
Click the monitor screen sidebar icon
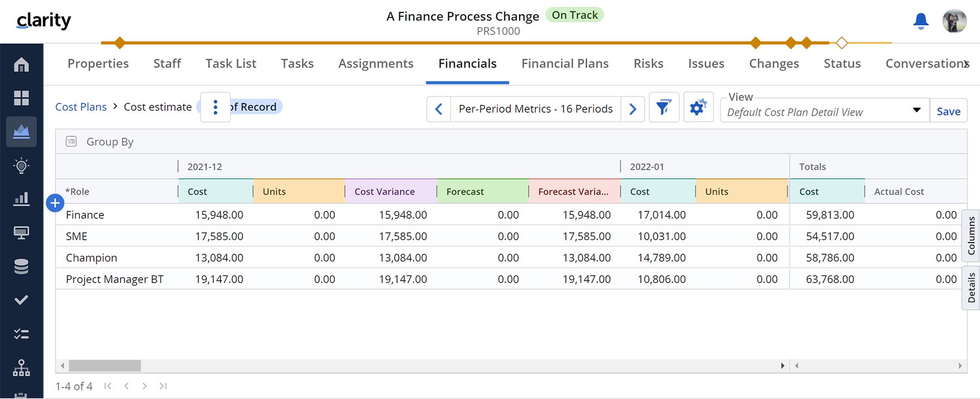(21, 233)
